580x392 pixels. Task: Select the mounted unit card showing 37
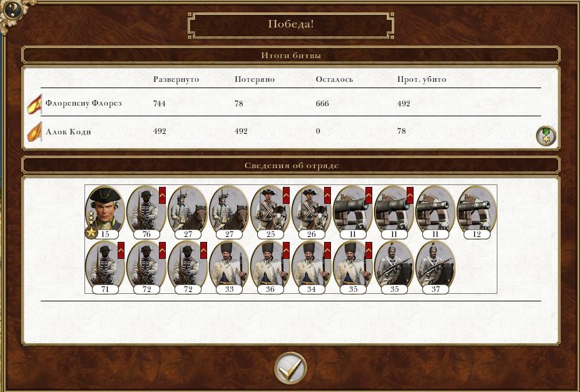[x=435, y=267]
